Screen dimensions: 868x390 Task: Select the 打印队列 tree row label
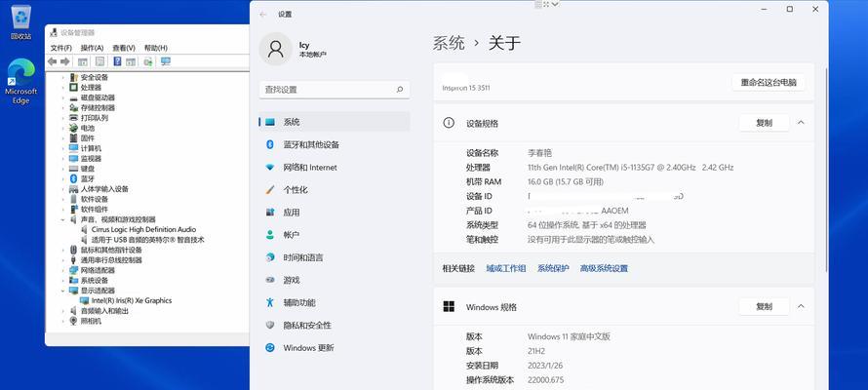pyautogui.click(x=95, y=118)
